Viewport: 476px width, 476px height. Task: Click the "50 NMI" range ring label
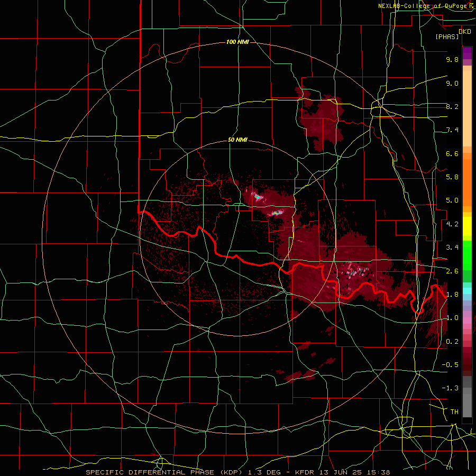click(x=237, y=140)
